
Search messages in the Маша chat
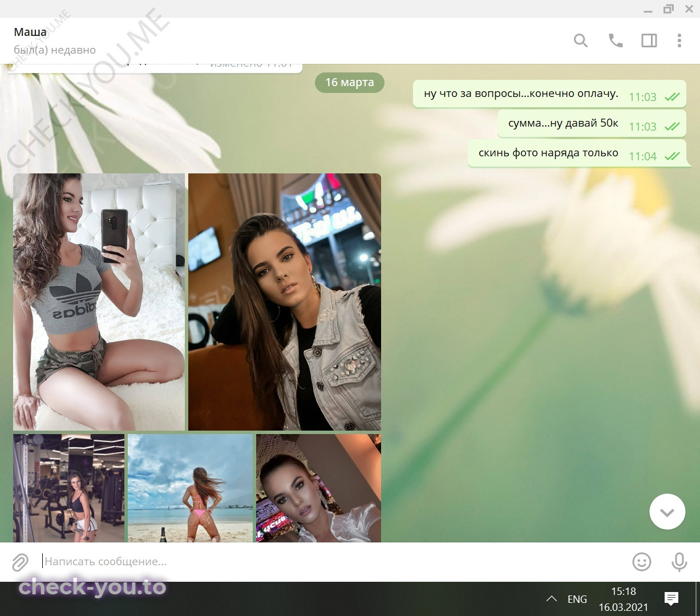coord(581,40)
